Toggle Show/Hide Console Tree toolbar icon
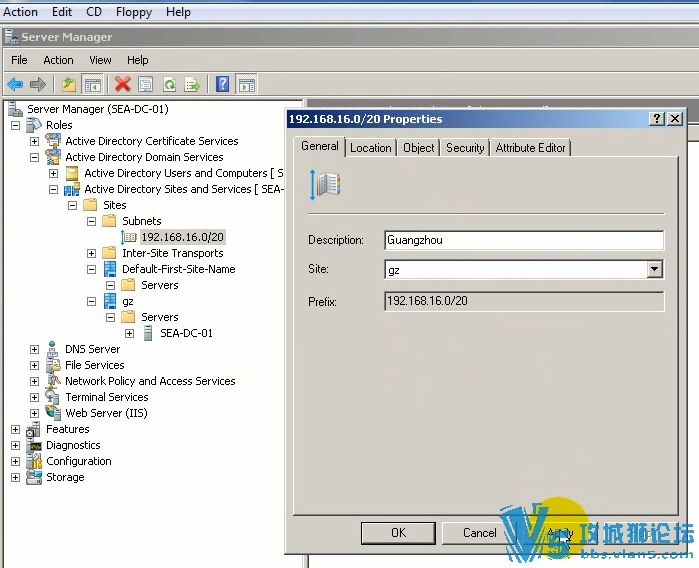Image resolution: width=699 pixels, height=568 pixels. pos(92,84)
